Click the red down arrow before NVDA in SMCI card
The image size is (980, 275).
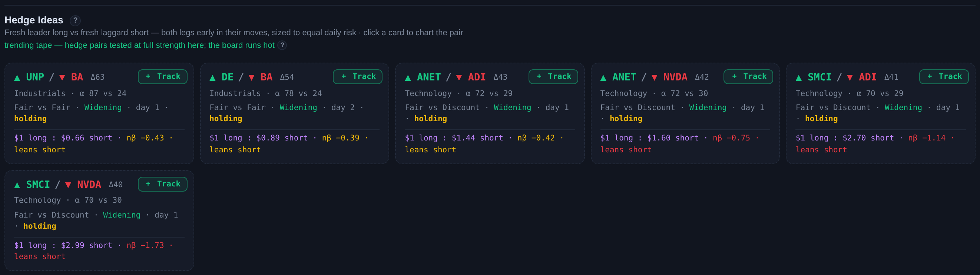tap(68, 185)
